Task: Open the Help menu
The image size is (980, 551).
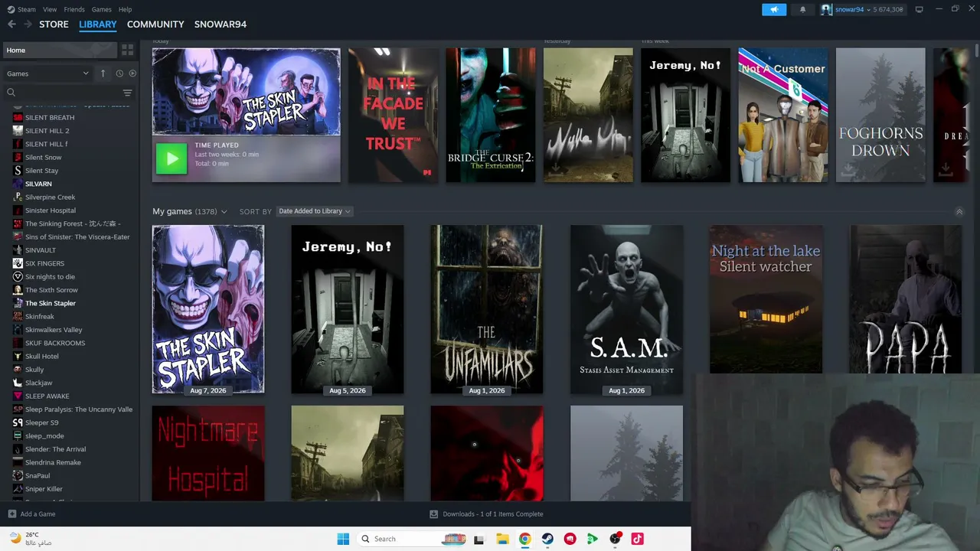Action: pyautogui.click(x=125, y=9)
